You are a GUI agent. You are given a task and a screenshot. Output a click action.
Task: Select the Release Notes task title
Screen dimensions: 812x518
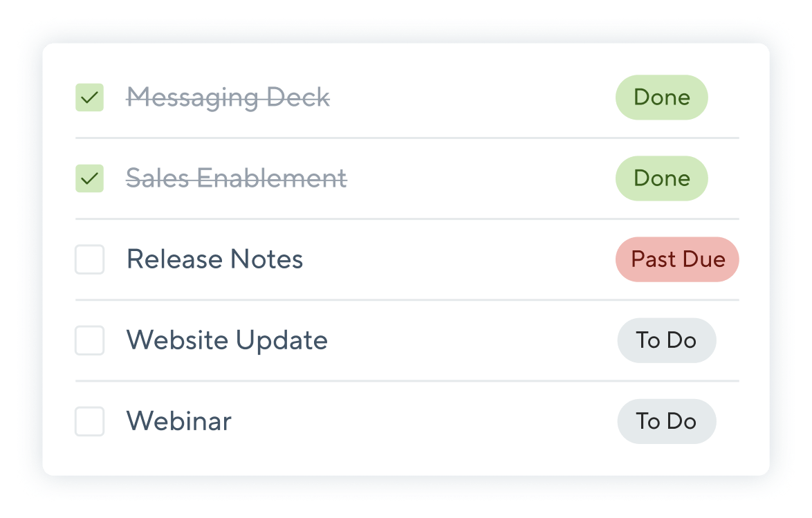tap(215, 259)
